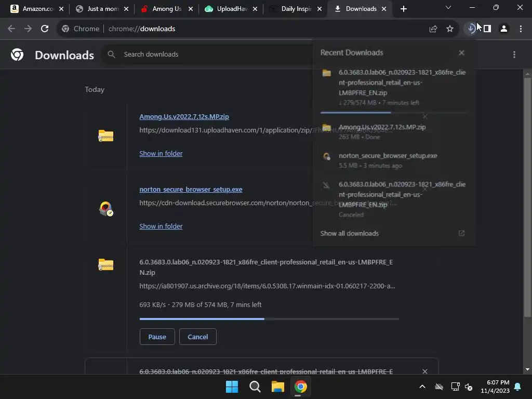This screenshot has height=399, width=532.
Task: Open the browser side panel
Action: point(487,29)
